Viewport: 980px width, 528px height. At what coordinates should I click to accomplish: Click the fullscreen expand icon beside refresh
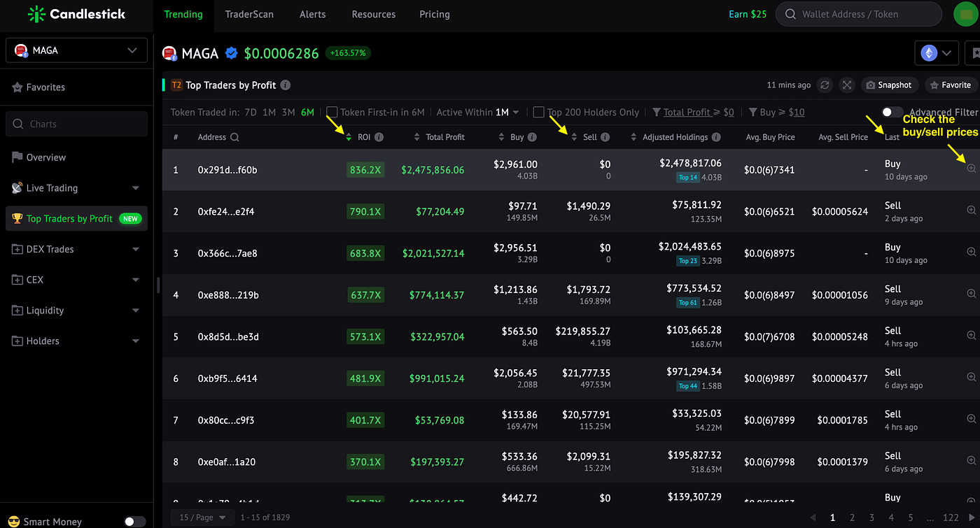click(x=847, y=85)
